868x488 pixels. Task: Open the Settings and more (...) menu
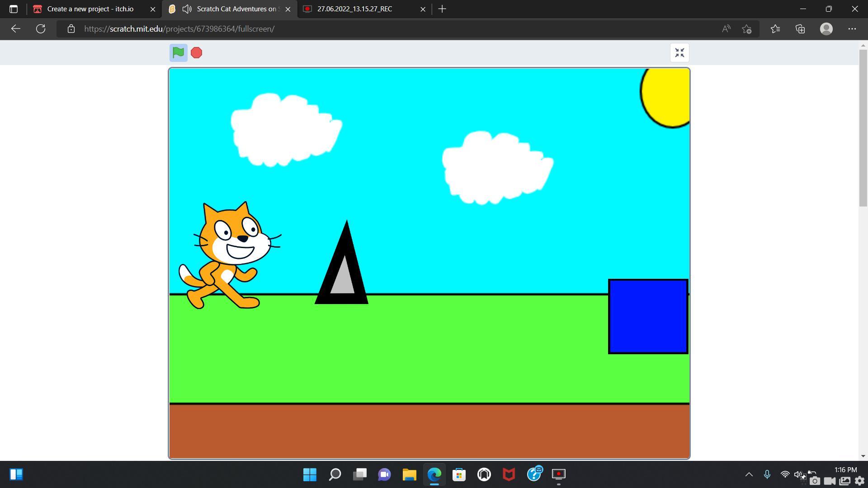[x=852, y=28]
